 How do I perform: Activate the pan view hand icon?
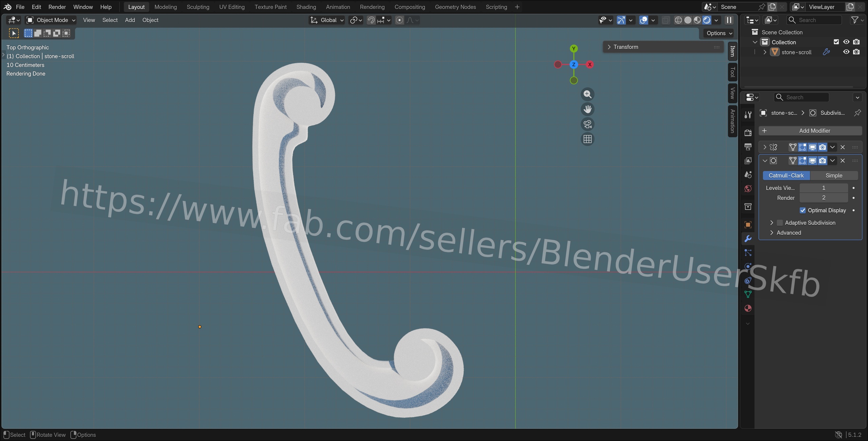click(587, 109)
